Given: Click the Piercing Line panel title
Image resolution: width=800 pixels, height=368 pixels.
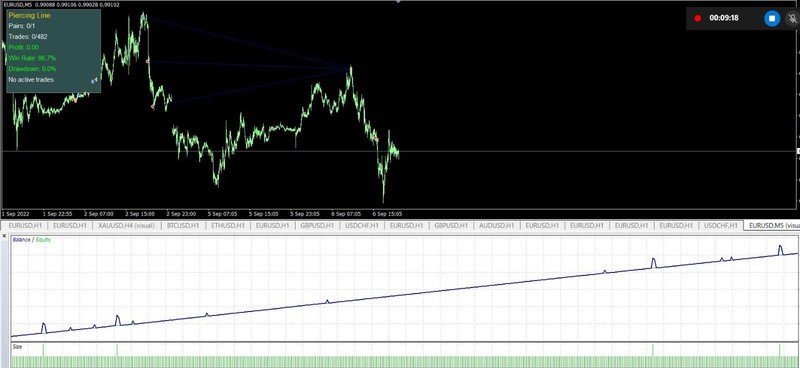Looking at the screenshot, I should click(29, 15).
